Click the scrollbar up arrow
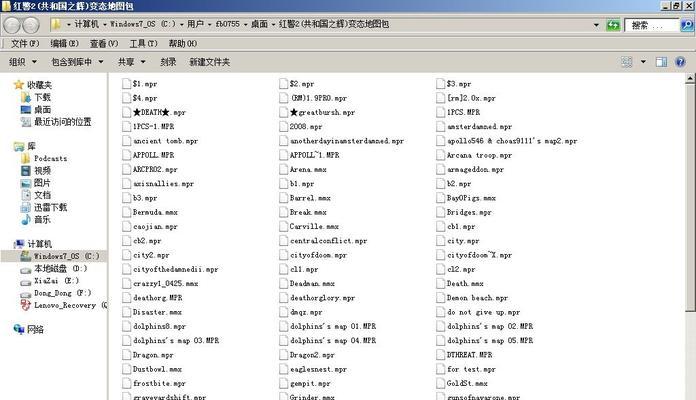The height and width of the screenshot is (400, 696). tap(690, 79)
